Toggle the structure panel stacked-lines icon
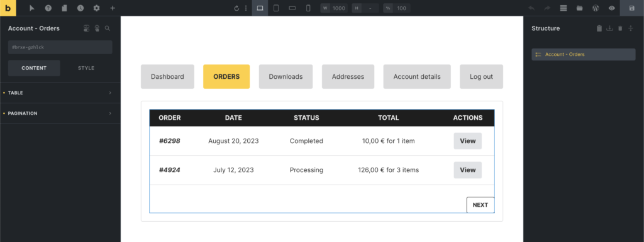Screen dimensions: 644x242 click(x=563, y=8)
